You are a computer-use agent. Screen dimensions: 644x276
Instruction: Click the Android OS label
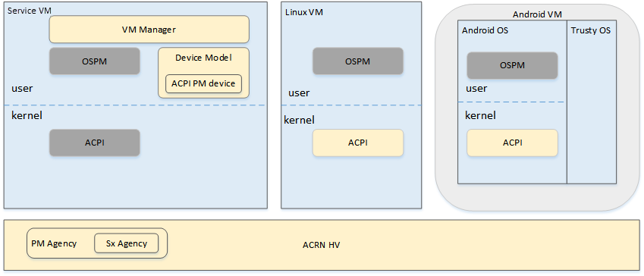tap(485, 30)
